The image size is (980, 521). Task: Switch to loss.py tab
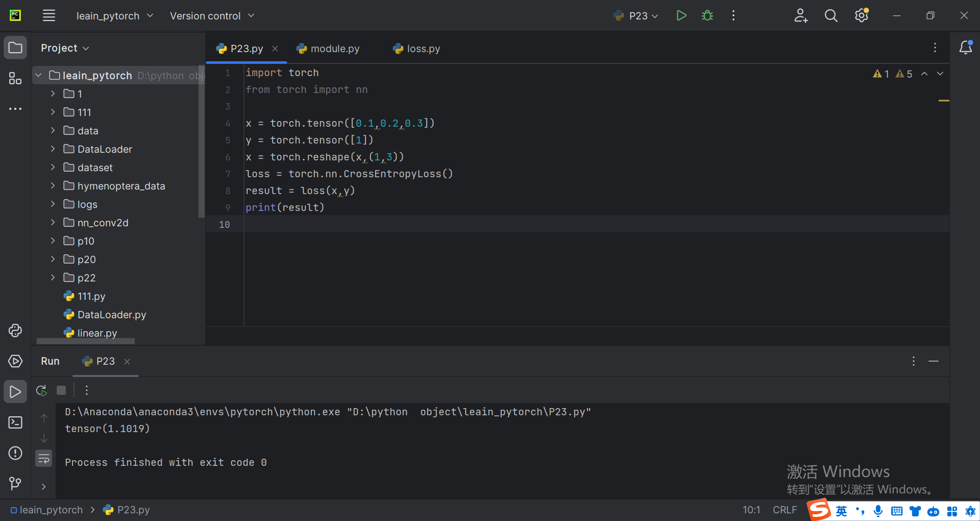(416, 49)
